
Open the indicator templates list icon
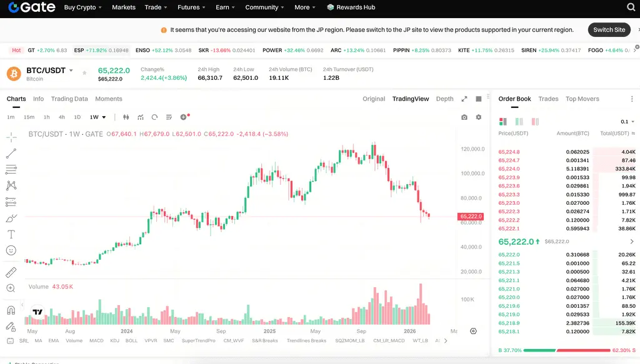pyautogui.click(x=169, y=117)
